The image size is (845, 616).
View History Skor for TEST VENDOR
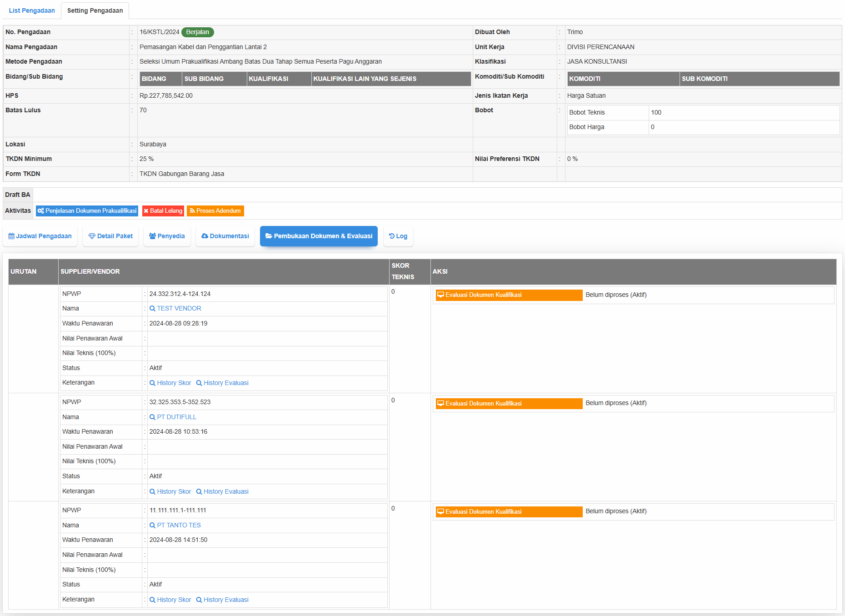[x=170, y=383]
